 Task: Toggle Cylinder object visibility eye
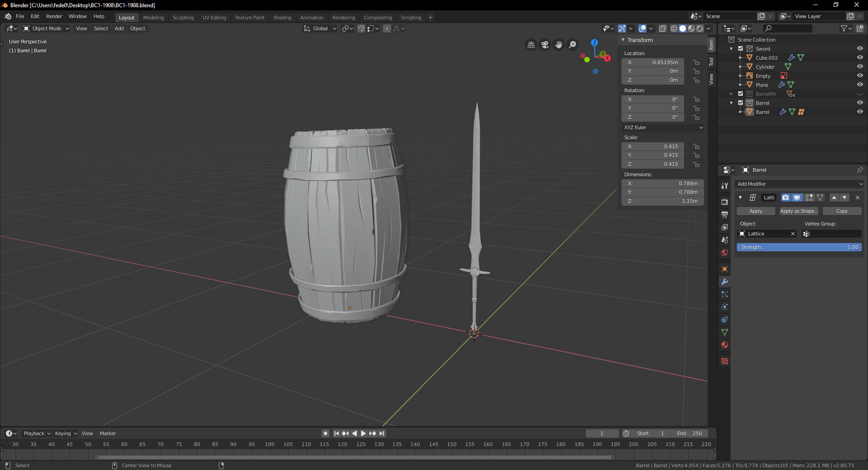click(x=860, y=66)
